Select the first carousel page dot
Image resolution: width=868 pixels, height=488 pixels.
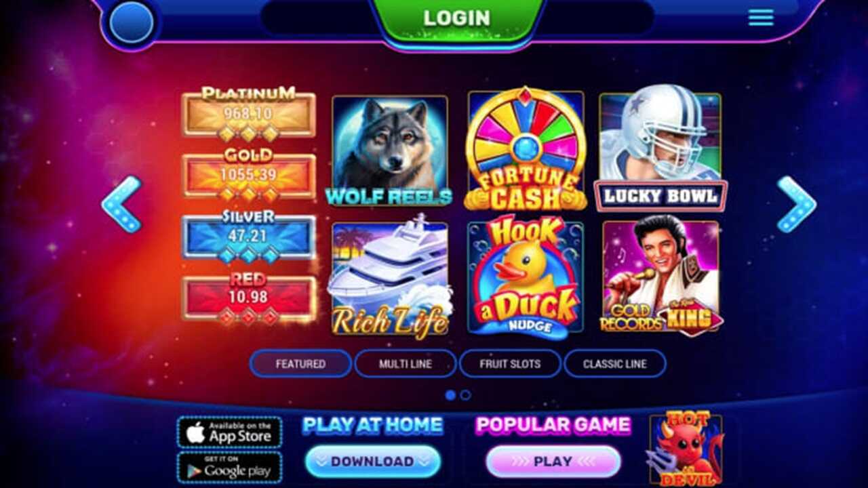pos(450,394)
